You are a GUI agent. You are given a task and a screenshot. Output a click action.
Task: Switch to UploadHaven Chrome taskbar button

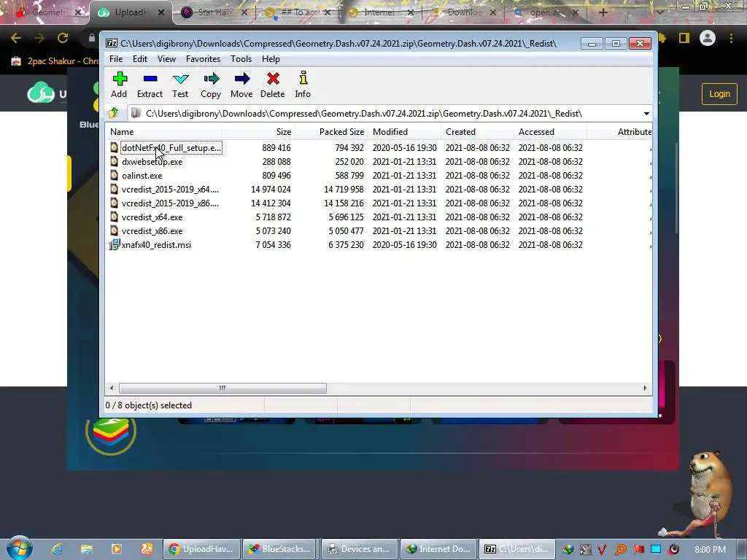[x=201, y=549]
